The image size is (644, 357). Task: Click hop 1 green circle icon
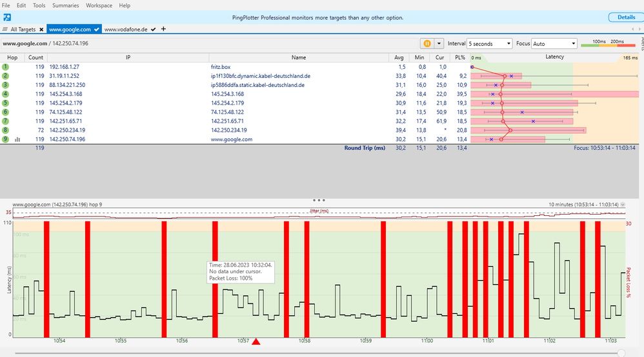tap(5, 67)
